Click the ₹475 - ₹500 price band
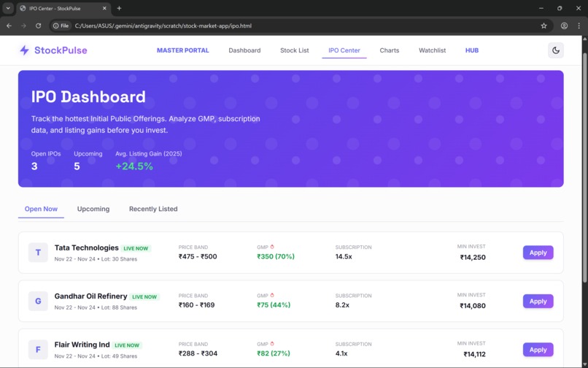 [x=198, y=256]
